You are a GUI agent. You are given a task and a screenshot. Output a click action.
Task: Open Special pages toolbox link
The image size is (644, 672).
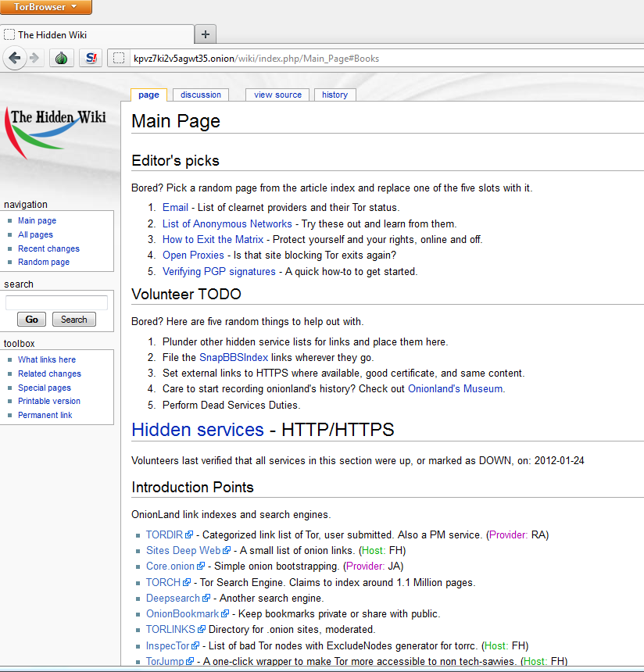point(45,388)
